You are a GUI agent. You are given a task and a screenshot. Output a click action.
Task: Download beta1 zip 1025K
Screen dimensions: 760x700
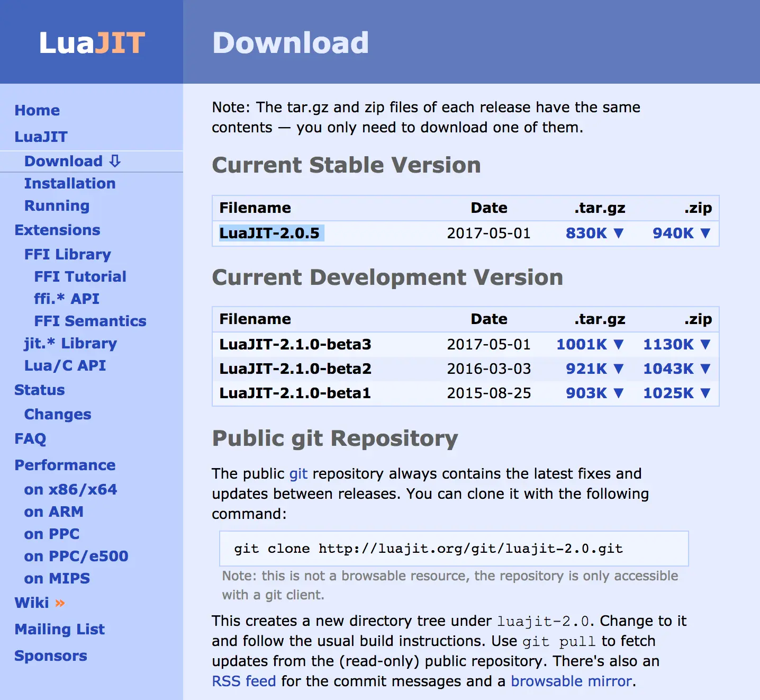[677, 393]
